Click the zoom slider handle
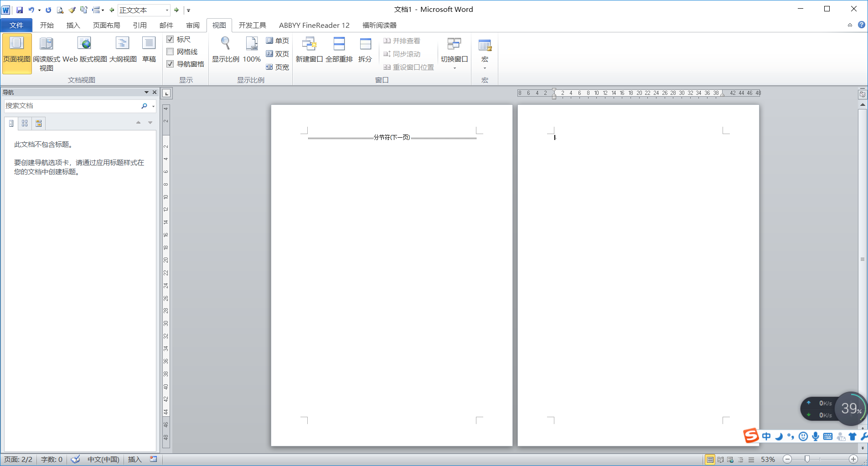The image size is (868, 466). [x=807, y=459]
